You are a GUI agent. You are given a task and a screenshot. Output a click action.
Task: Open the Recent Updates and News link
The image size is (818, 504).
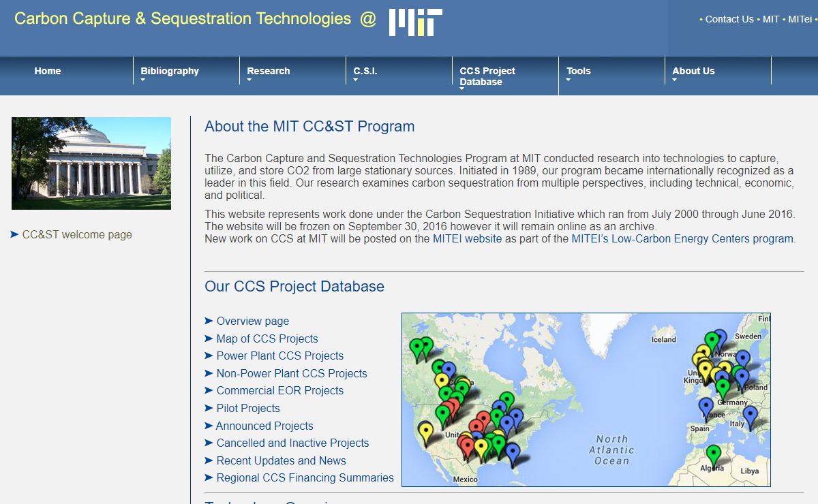[282, 460]
